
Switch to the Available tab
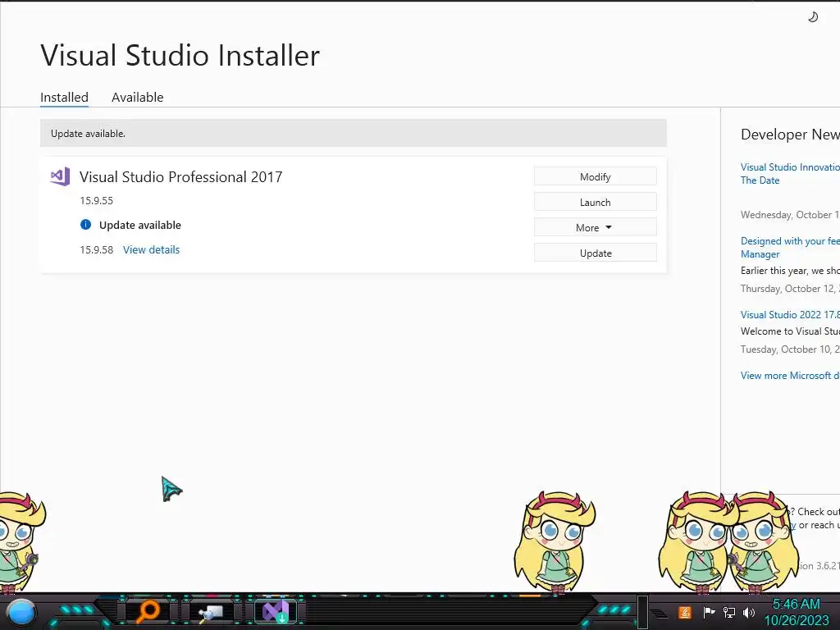pyautogui.click(x=138, y=97)
